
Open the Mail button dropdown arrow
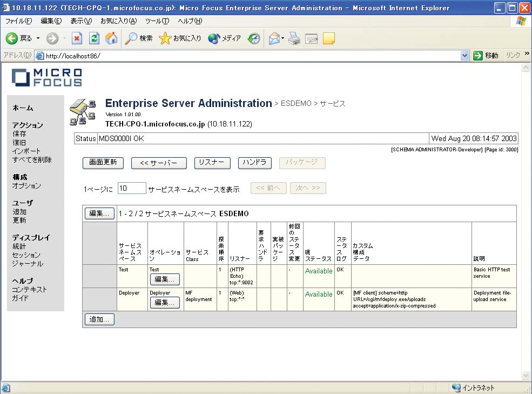pos(282,38)
